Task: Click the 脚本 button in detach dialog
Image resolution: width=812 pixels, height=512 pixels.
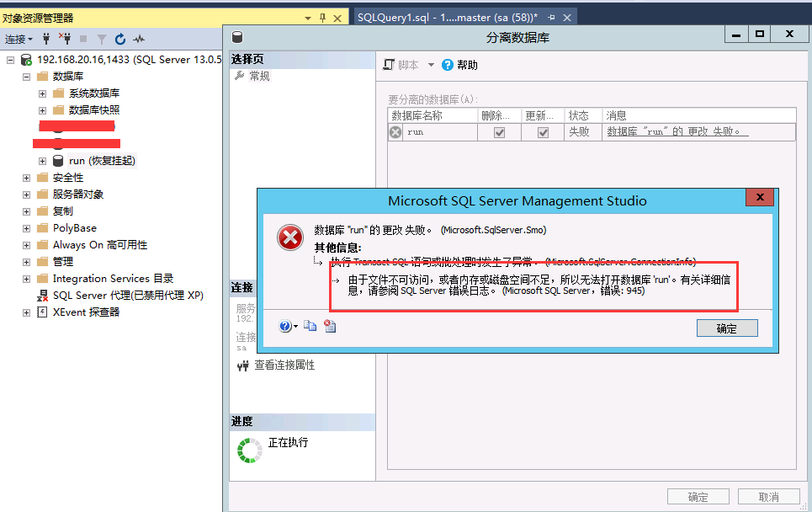Action: click(x=401, y=65)
